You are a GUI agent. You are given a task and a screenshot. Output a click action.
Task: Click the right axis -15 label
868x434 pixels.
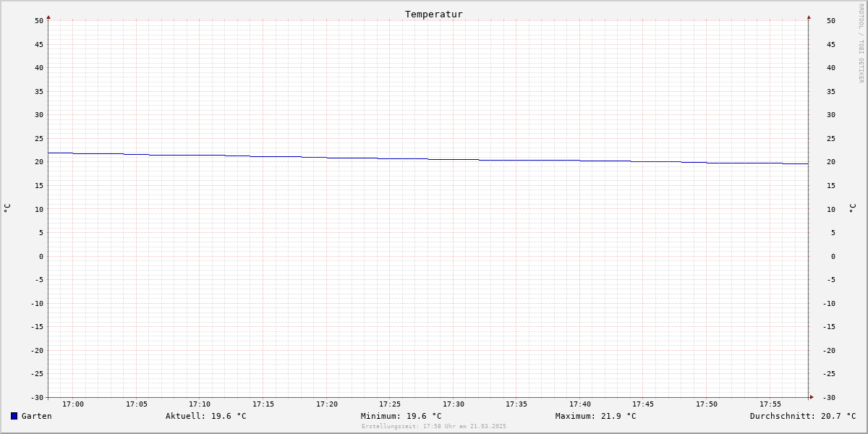coord(829,326)
